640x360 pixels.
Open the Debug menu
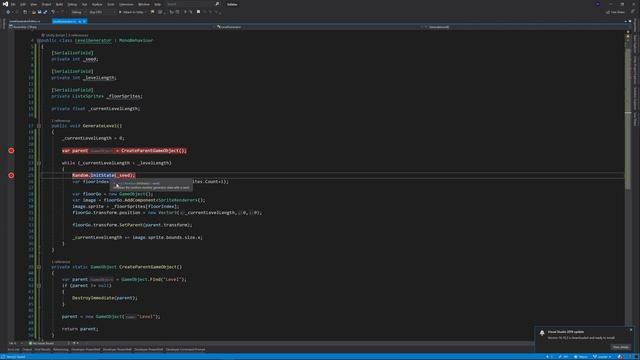72,4
